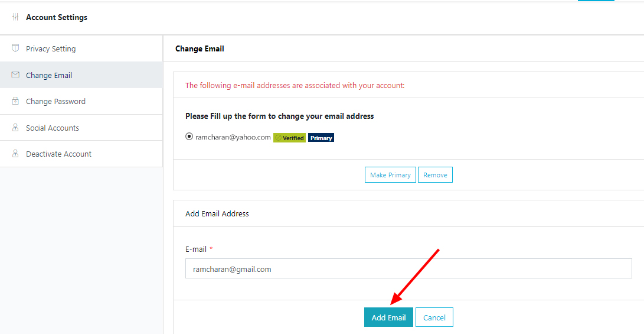Image resolution: width=644 pixels, height=334 pixels.
Task: Click the green Verified badge
Action: click(x=289, y=138)
